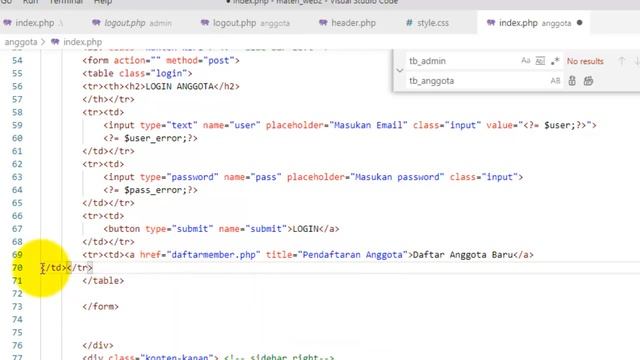Go to previous match arrow
Screen dimensions: 640x360
coord(622,61)
